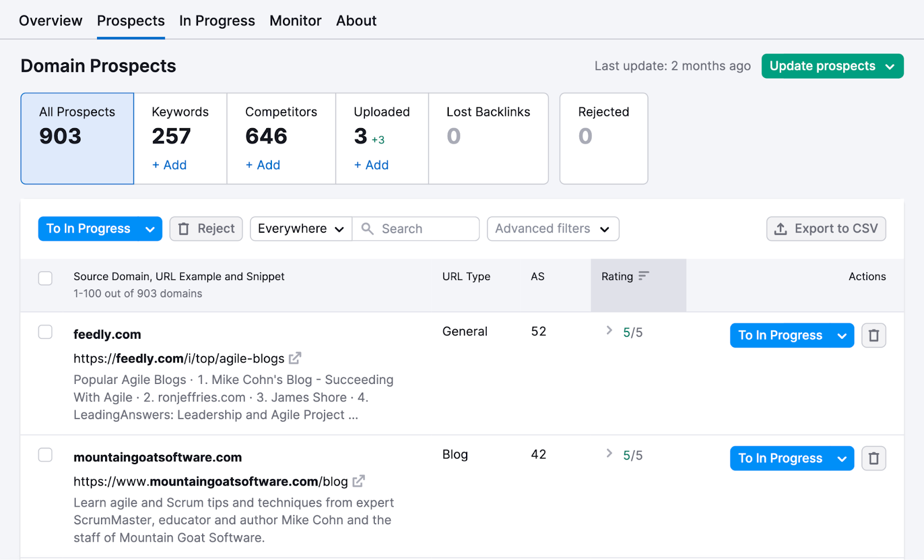Open feedly.com URL via external link icon
The height and width of the screenshot is (560, 924).
295,358
